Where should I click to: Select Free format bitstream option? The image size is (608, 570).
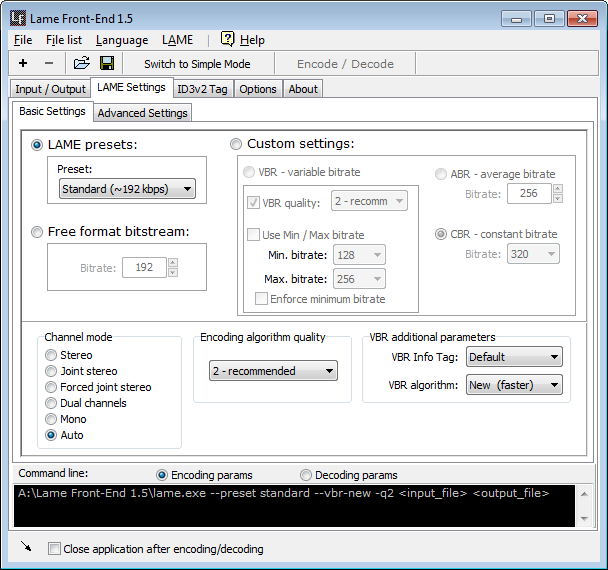[37, 232]
